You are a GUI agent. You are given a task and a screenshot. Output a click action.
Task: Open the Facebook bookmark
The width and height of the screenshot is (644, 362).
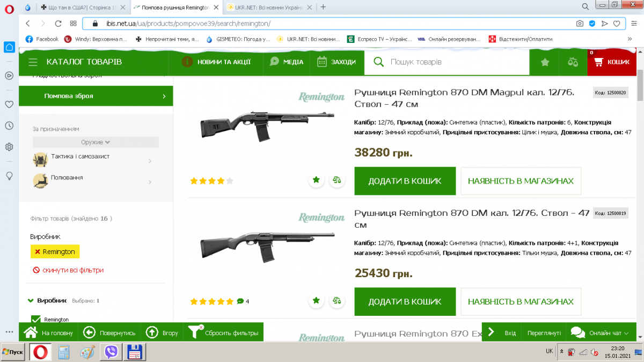(42, 39)
